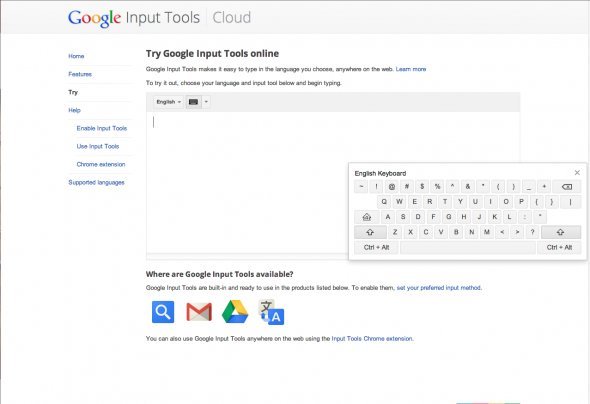The width and height of the screenshot is (590, 404).
Task: Expand the keyboard input tool dropdown arrow
Action: (206, 102)
